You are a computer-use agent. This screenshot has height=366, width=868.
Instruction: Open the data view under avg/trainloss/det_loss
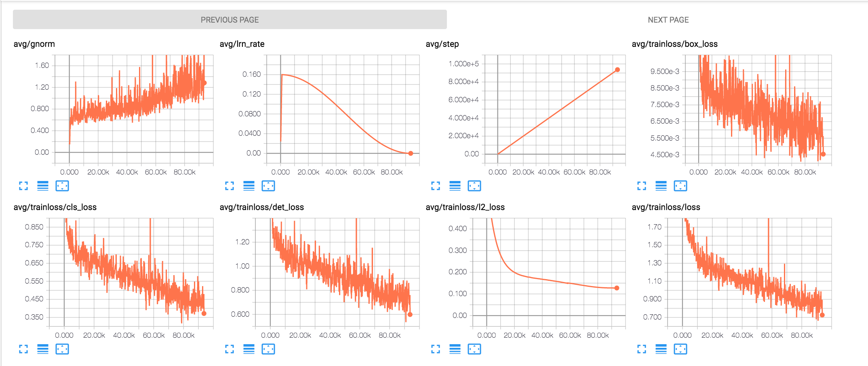(249, 349)
